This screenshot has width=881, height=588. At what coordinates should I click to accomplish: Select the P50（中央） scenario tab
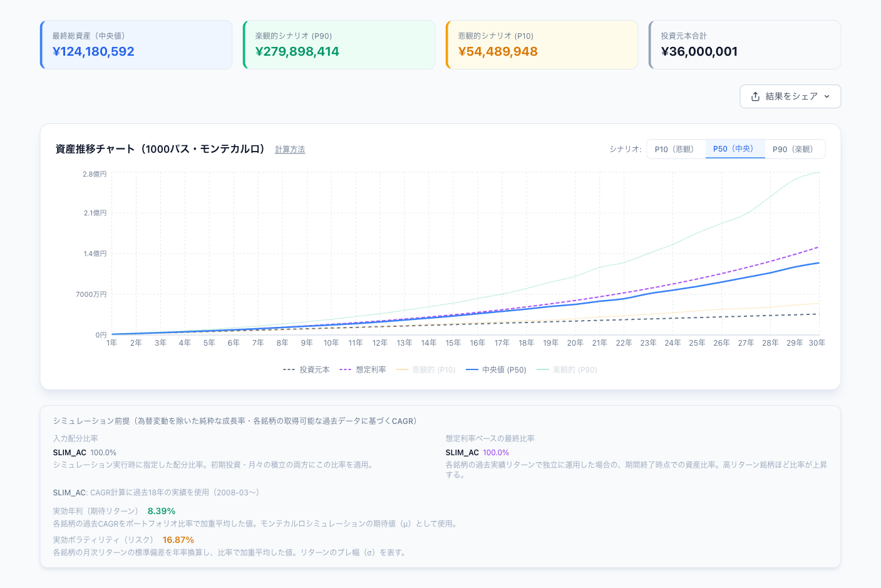735,149
